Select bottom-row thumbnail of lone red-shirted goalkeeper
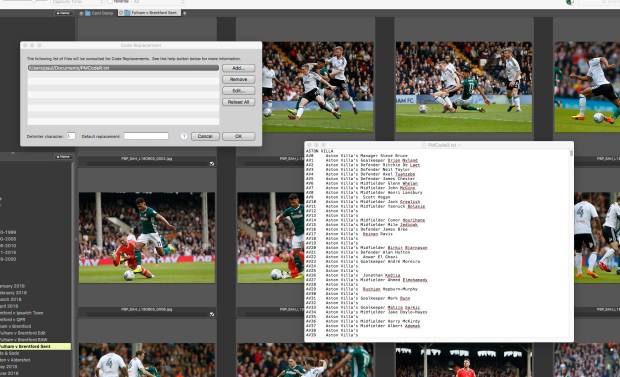This screenshot has width=620, height=377. (x=464, y=360)
